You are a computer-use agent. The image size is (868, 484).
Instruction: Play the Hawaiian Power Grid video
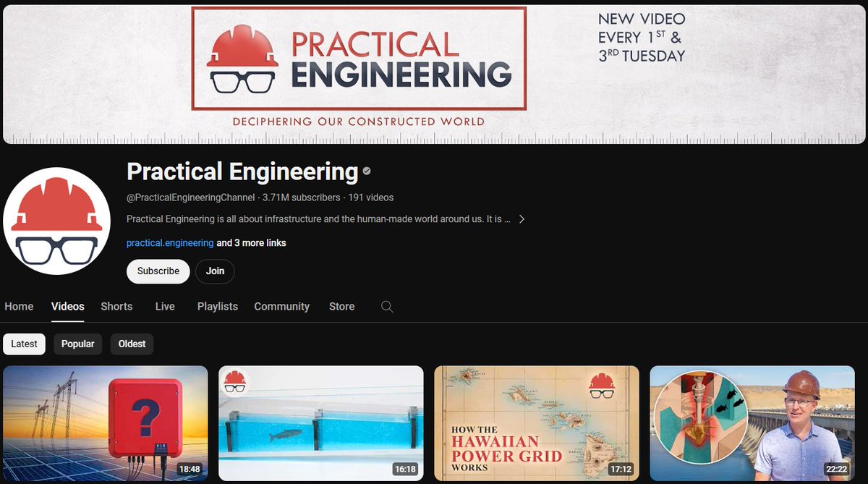[537, 423]
